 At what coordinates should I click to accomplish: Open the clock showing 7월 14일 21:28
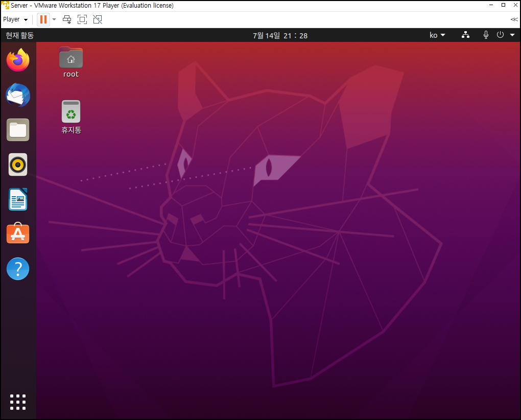[280, 35]
